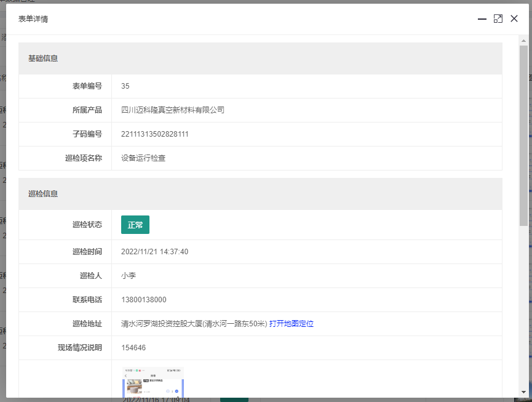Click the dialog scrollbar down arrow
Viewport: 532px width, 402px height.
[523, 392]
